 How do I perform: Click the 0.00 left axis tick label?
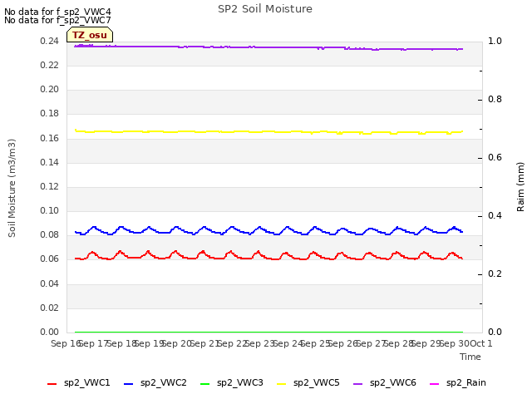pyautogui.click(x=50, y=332)
